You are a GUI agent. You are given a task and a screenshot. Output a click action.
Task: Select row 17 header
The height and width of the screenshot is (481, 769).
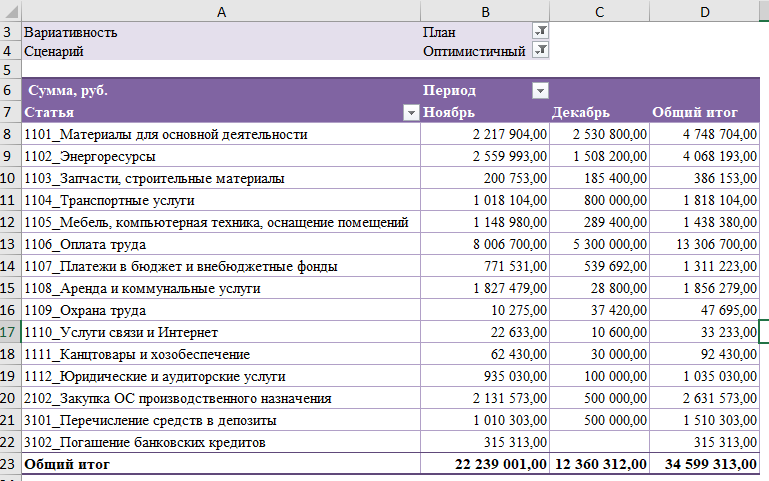tap(10, 332)
